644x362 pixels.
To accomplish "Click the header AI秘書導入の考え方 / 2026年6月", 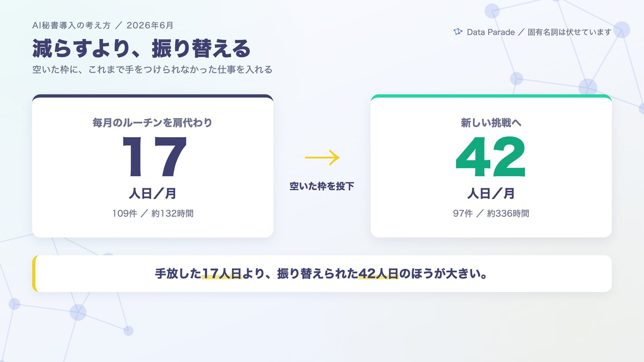I will (103, 25).
